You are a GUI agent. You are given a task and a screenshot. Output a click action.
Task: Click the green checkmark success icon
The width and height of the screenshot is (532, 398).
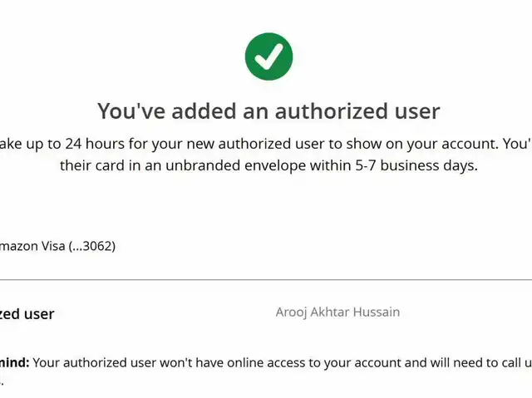tap(268, 57)
